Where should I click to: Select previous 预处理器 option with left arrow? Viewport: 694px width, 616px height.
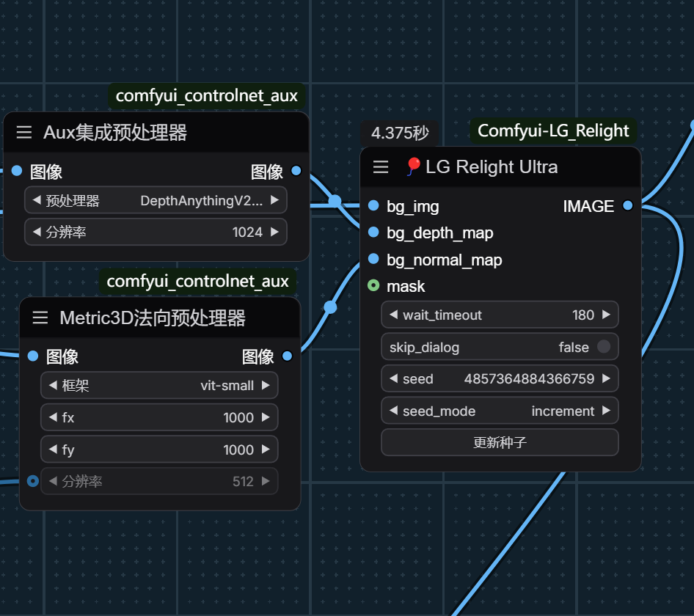tap(37, 200)
